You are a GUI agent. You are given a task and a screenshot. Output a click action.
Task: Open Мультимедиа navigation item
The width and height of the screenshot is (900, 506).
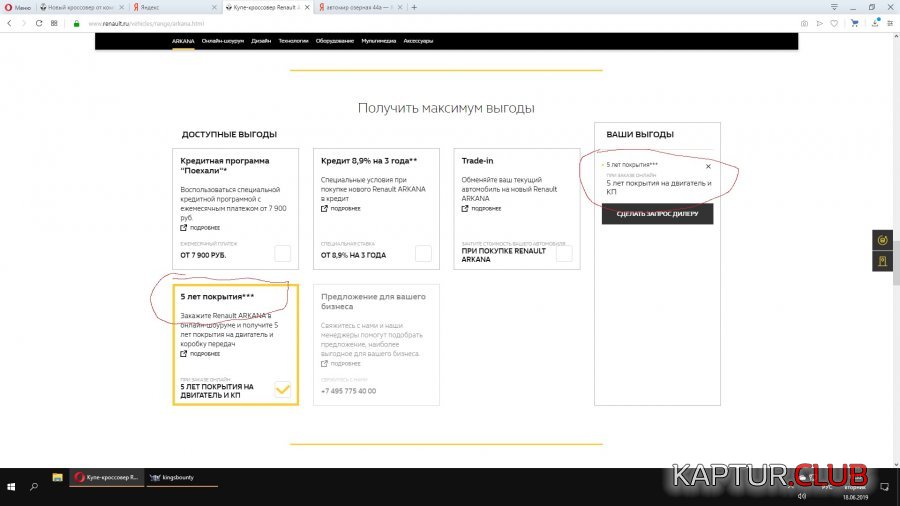[379, 41]
